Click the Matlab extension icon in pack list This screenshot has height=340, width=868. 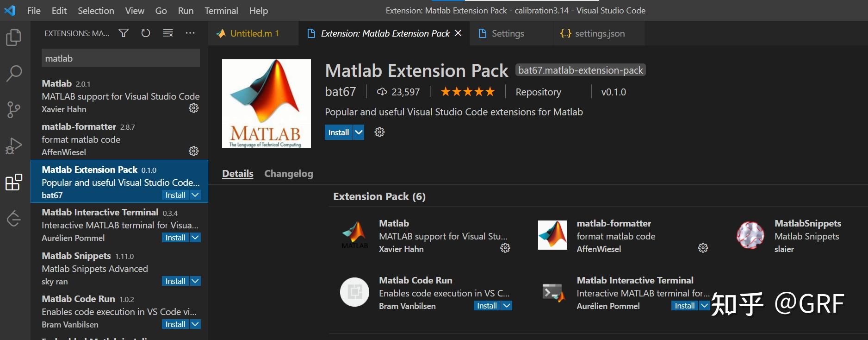click(355, 235)
